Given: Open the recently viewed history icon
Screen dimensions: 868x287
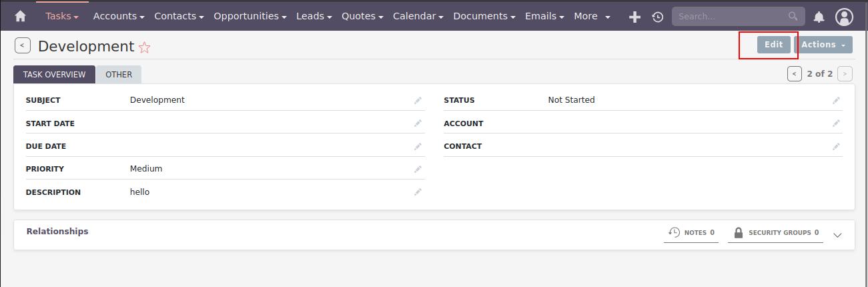Looking at the screenshot, I should point(658,17).
